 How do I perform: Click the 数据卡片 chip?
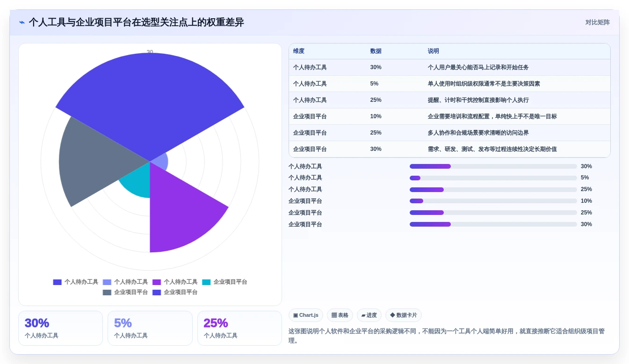click(x=404, y=315)
